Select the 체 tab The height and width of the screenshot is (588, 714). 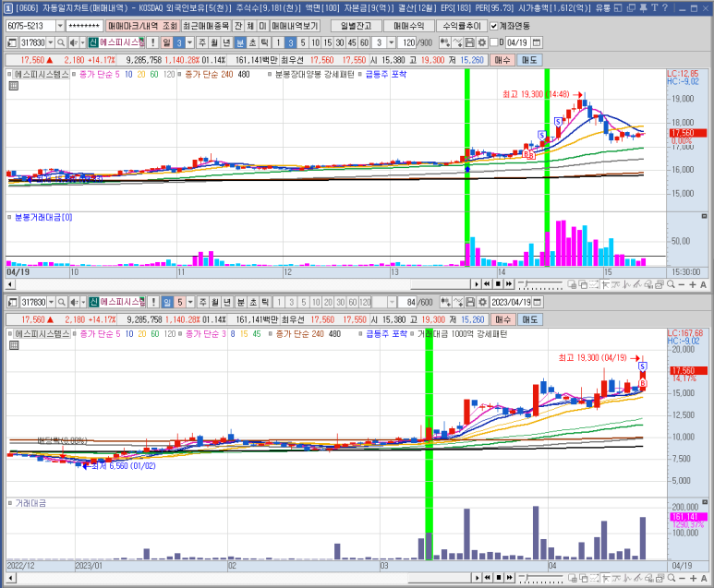[x=250, y=26]
